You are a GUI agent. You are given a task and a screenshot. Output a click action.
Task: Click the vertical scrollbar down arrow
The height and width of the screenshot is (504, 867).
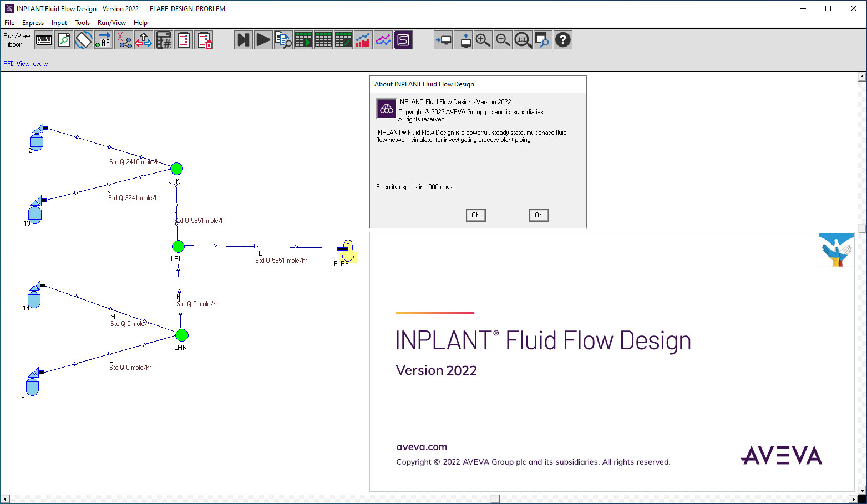[862, 491]
